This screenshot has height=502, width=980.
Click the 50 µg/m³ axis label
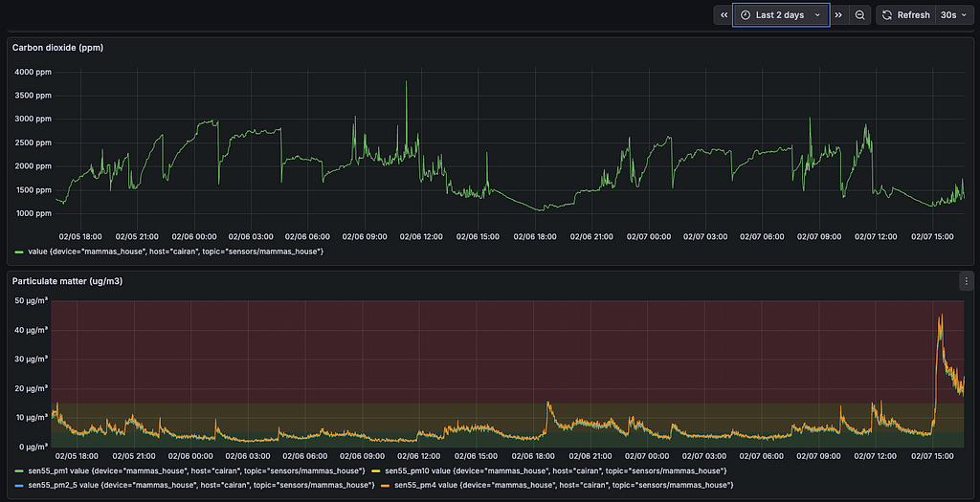(31, 301)
